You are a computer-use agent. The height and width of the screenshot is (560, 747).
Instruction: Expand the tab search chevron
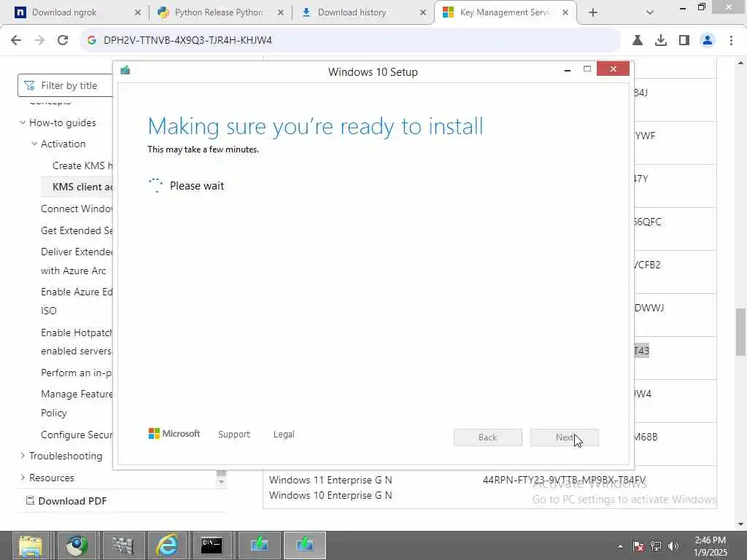(650, 12)
